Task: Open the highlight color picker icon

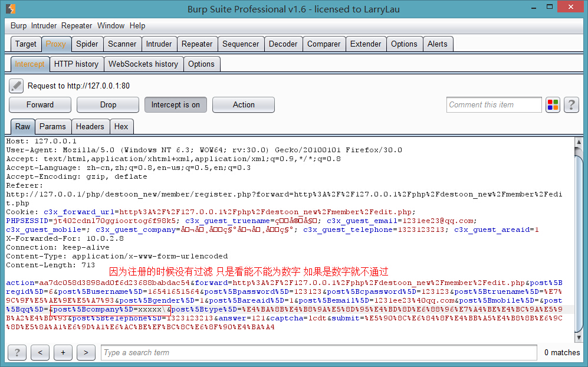Action: [553, 104]
